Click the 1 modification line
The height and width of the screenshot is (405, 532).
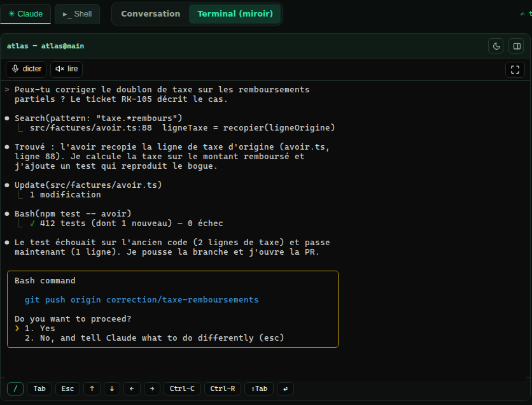point(65,194)
